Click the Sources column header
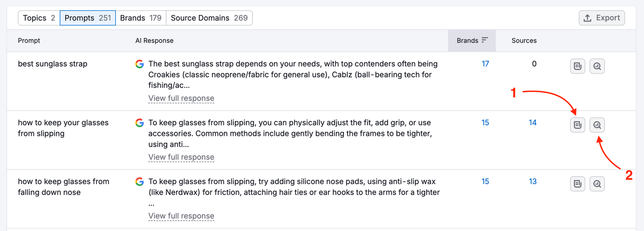This screenshot has width=644, height=231. click(524, 40)
